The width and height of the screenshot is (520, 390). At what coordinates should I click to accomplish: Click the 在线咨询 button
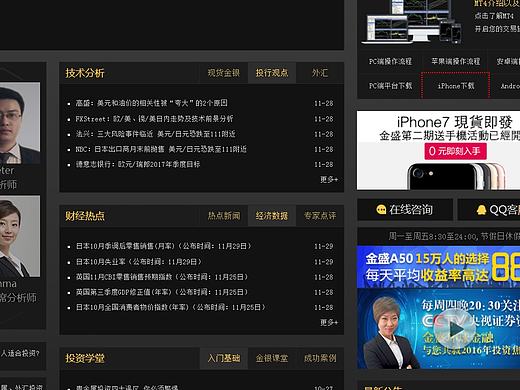click(x=405, y=210)
